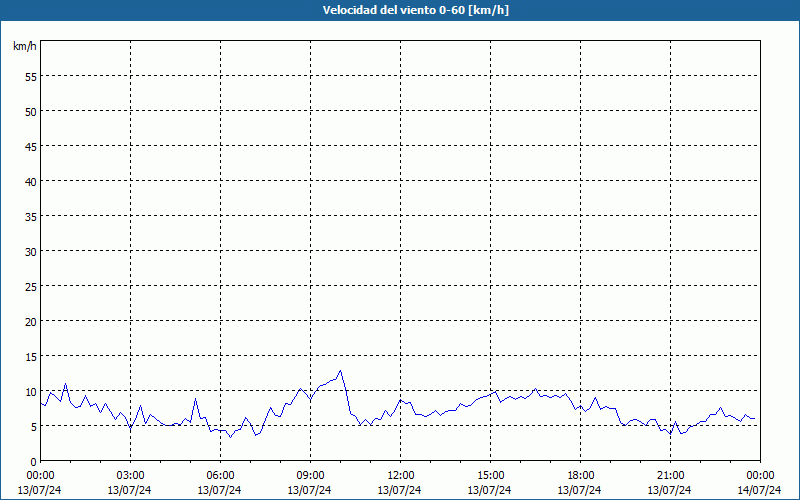Click the '15' y-axis label
The width and height of the screenshot is (800, 500).
(31, 356)
